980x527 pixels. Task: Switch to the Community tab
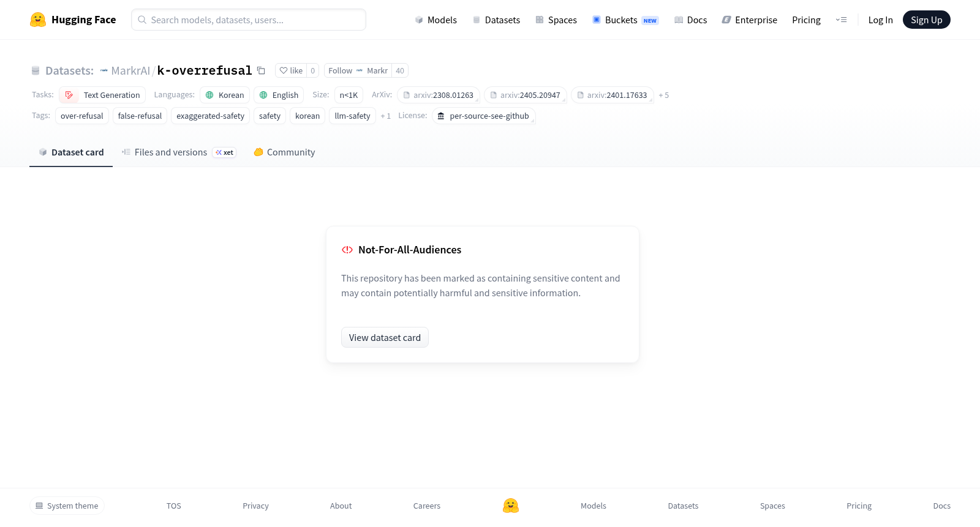coord(284,152)
